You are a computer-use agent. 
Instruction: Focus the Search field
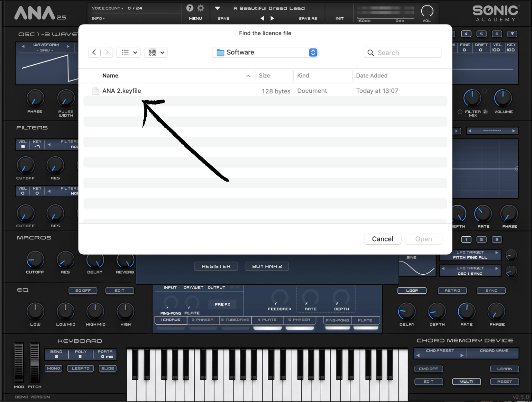(403, 53)
